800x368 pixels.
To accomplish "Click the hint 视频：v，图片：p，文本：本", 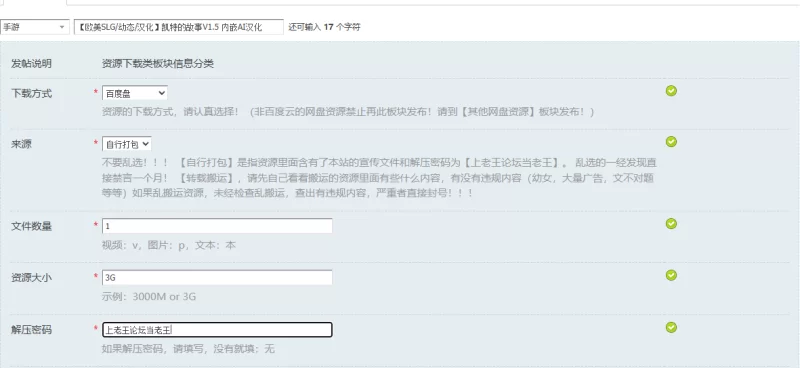I will pos(169,245).
